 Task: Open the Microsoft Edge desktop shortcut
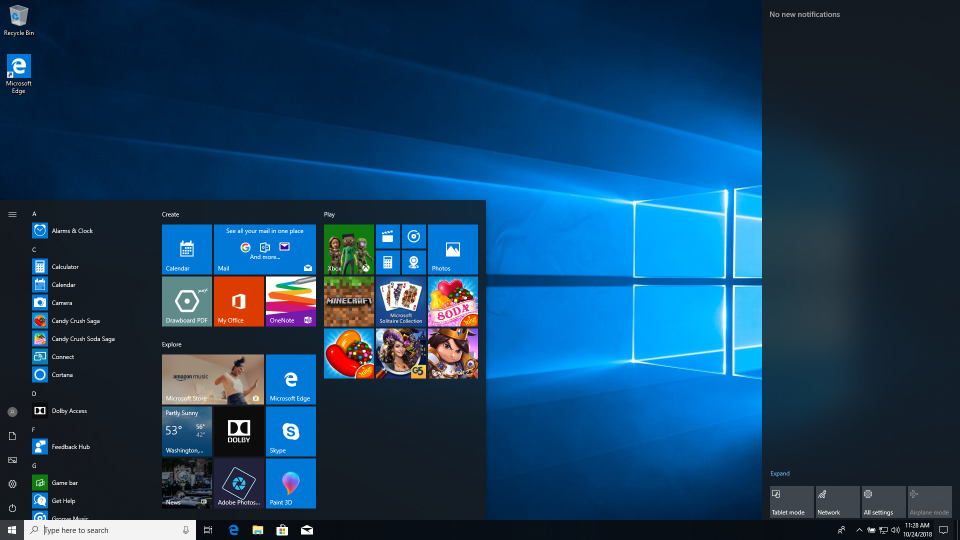[18, 74]
